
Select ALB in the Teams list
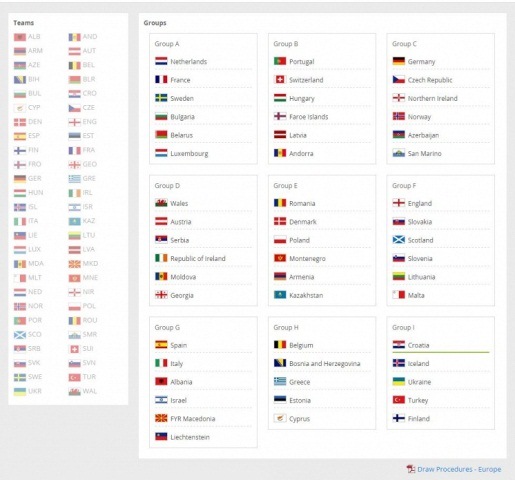coord(27,37)
